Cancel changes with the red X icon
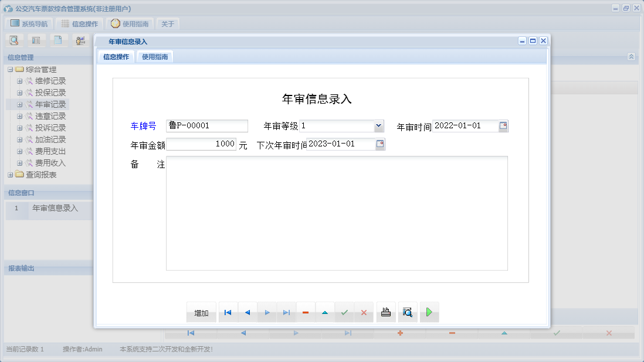Screen dimensions: 644x362 click(x=364, y=312)
